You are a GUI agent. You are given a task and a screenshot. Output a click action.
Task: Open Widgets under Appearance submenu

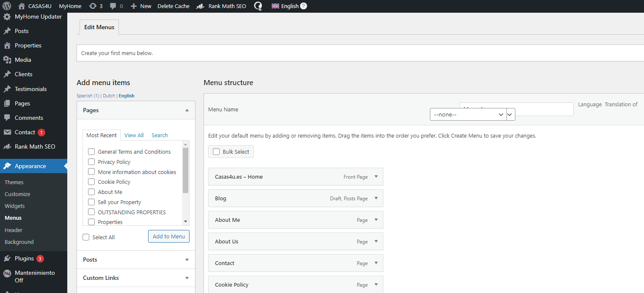click(15, 206)
